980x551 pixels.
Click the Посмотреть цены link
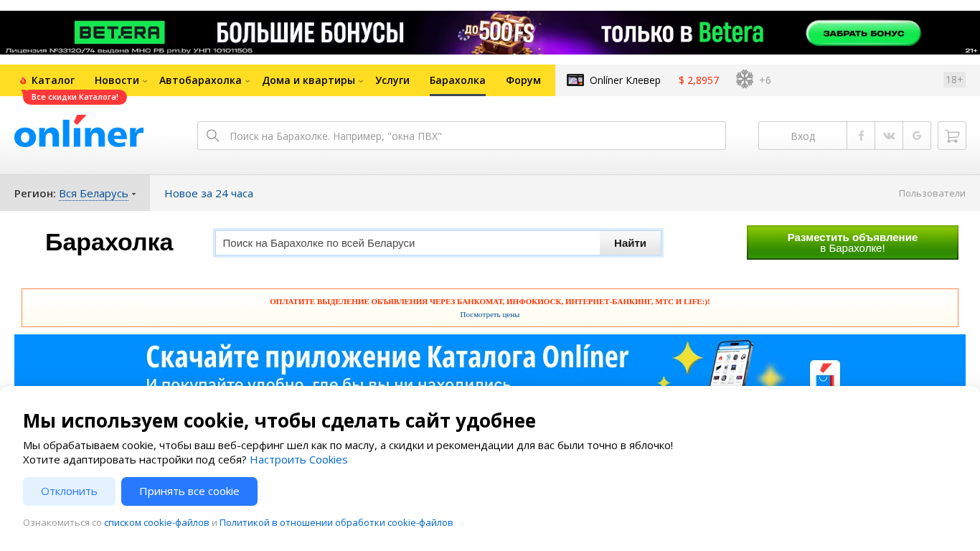490,314
